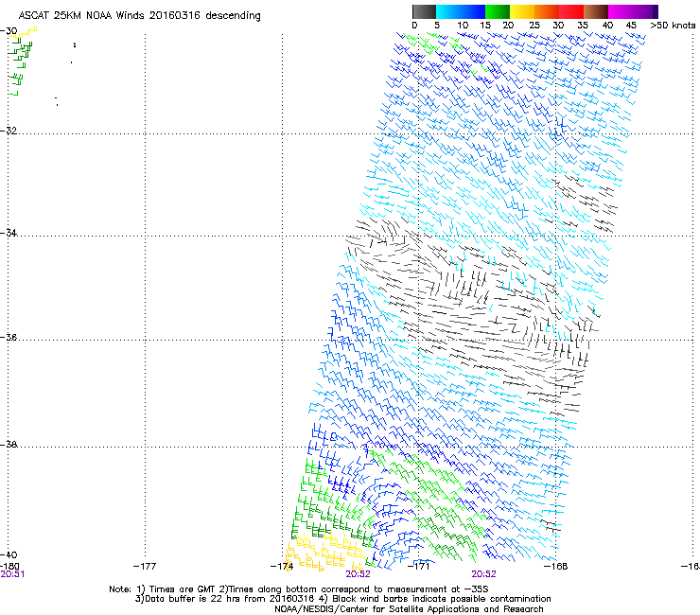Click the NOAA/NESDIS credit line
The image size is (700, 615).
coord(409,608)
